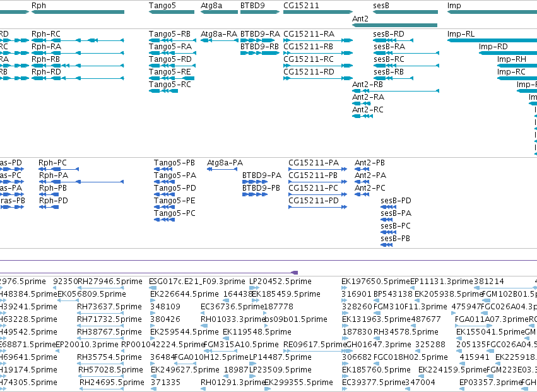Open EST label RE09617.5prime
Screen dimensions: 537x392
tap(315, 345)
